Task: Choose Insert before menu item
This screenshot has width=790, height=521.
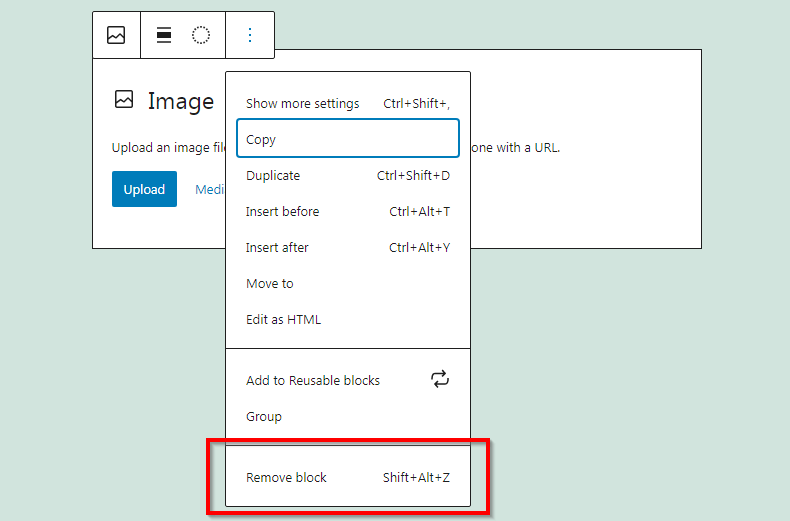Action: coord(348,212)
